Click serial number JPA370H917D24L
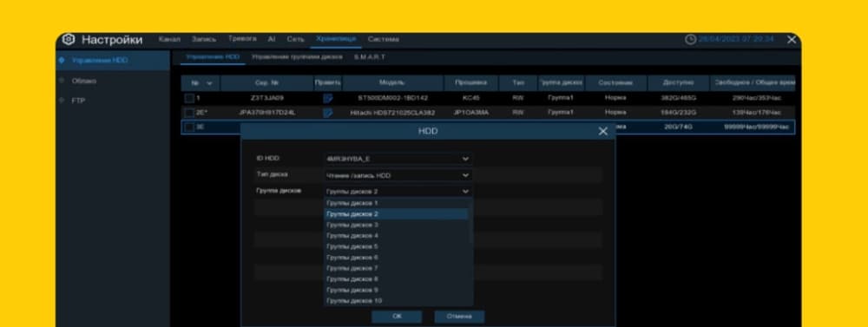868x327 pixels. click(266, 113)
